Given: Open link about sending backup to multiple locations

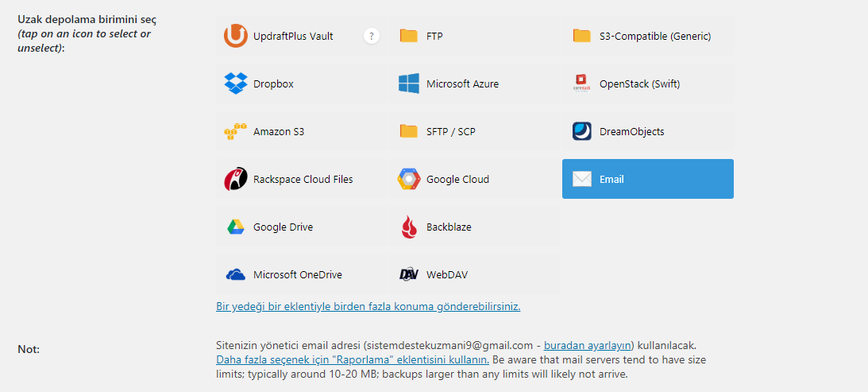Looking at the screenshot, I should click(368, 307).
